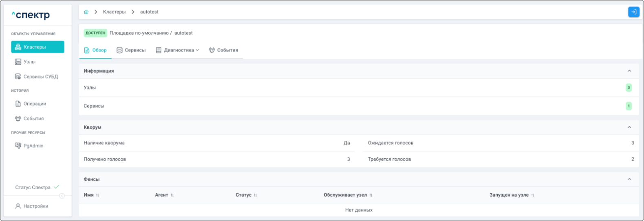The width and height of the screenshot is (644, 221).
Task: Sort the Fences table by Имя
Action: pos(97,195)
